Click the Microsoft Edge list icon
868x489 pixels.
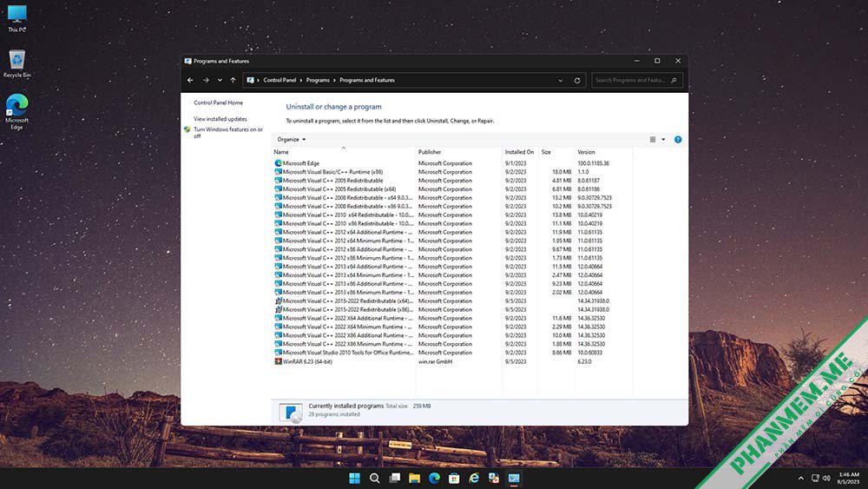(x=278, y=163)
